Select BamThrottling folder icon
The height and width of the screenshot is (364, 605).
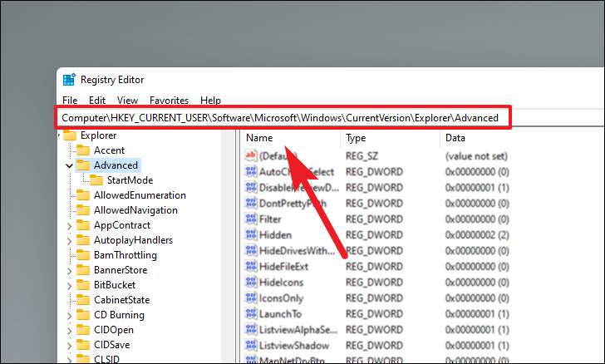click(x=83, y=255)
